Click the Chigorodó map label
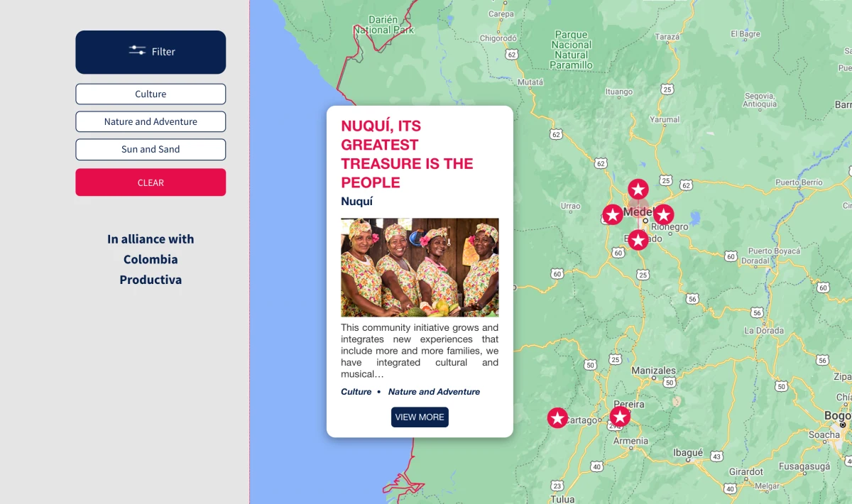Image resolution: width=852 pixels, height=504 pixels. [x=498, y=38]
